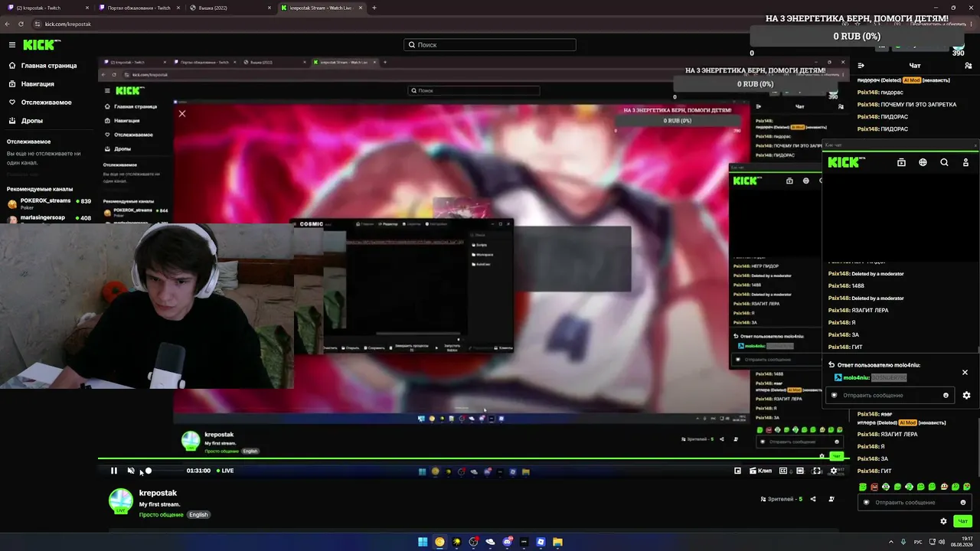The height and width of the screenshot is (551, 980).
Task: Send the message with the green Чат button
Action: tap(963, 521)
